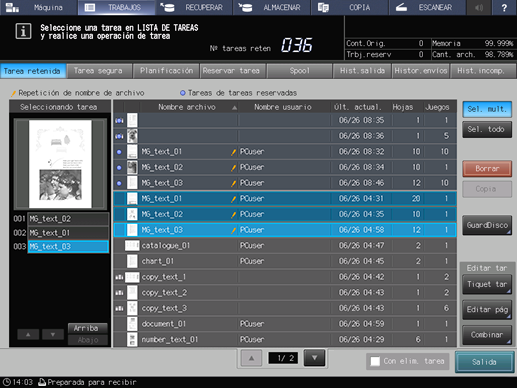
Task: Select the document_01 job row
Action: (x=285, y=324)
